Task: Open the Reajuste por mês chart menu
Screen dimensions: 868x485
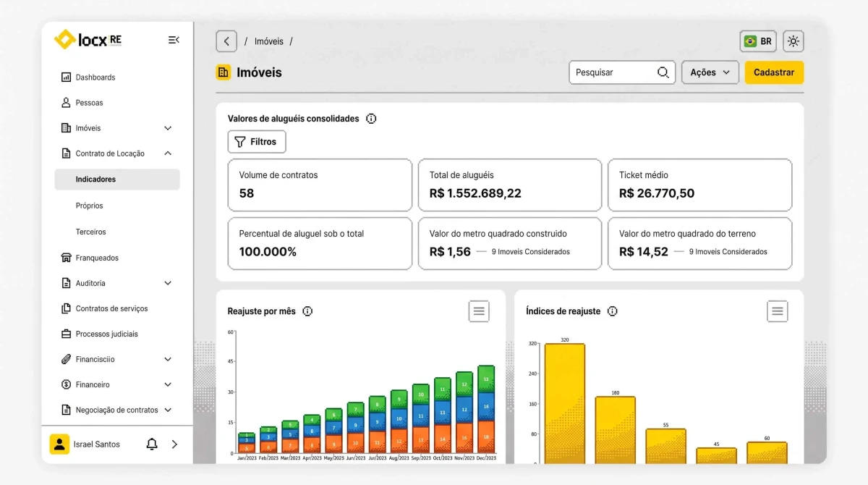Action: click(479, 311)
